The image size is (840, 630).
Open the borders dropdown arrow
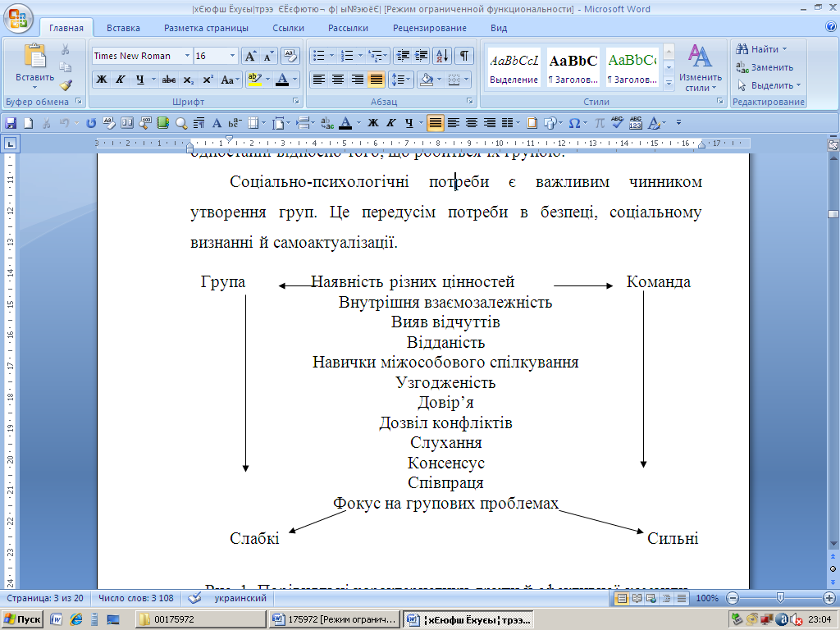[x=467, y=80]
